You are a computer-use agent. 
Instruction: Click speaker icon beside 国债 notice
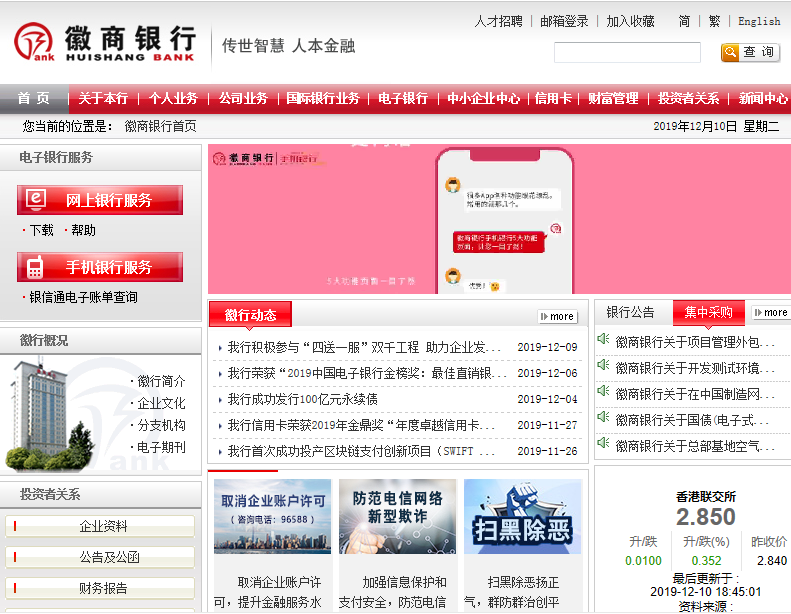click(603, 417)
